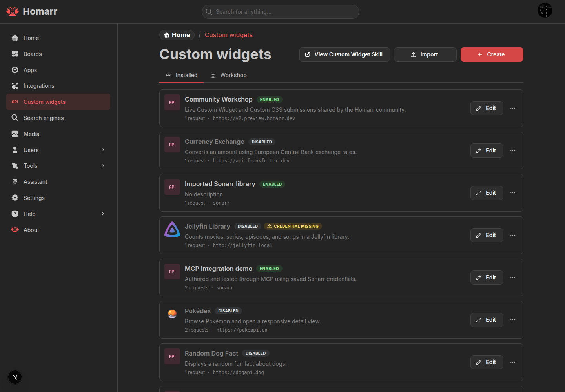
Task: Click the Imported Sonarr library API icon
Action: (x=172, y=187)
